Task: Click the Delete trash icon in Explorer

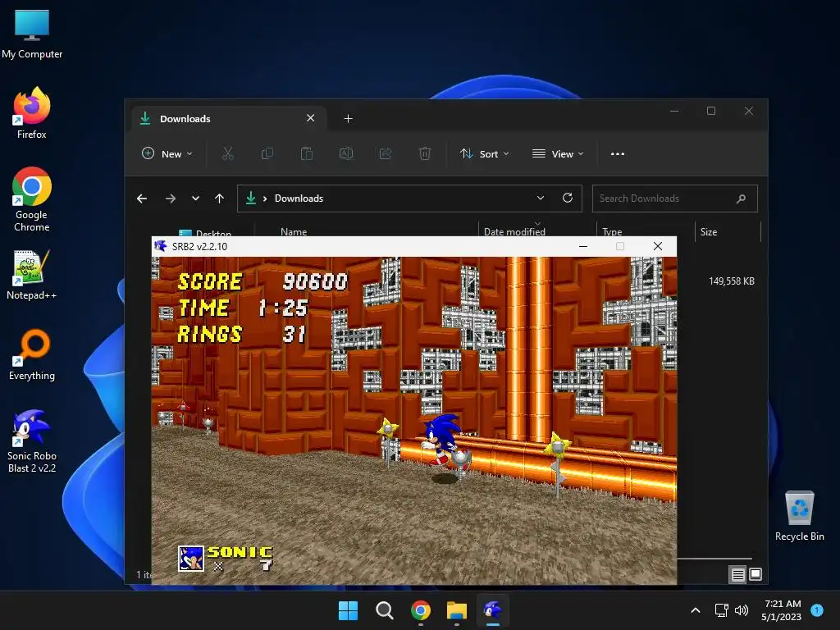Action: [424, 153]
